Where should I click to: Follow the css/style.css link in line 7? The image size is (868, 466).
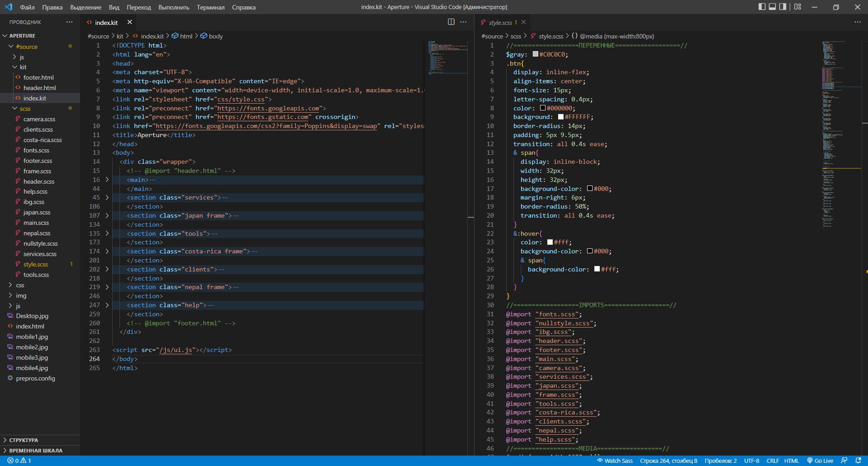[x=241, y=99]
